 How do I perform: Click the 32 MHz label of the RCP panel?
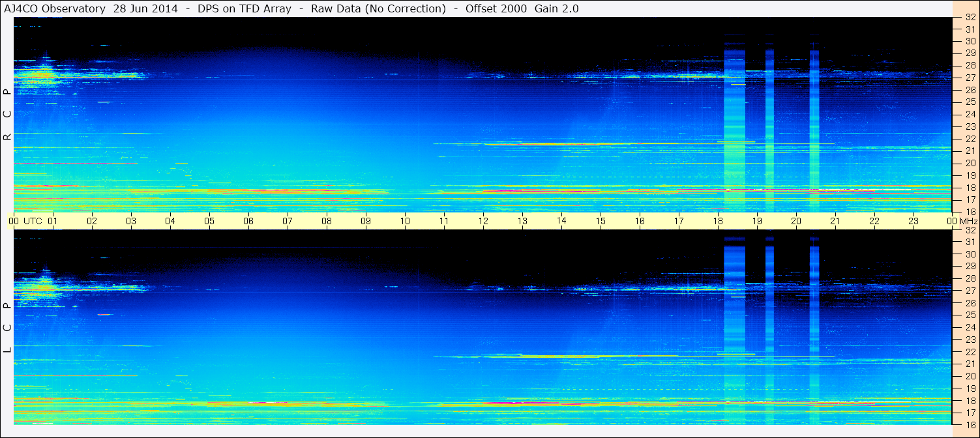click(970, 17)
